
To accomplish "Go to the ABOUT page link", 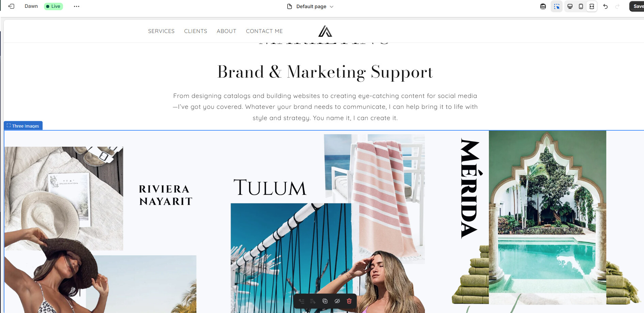I will 226,31.
